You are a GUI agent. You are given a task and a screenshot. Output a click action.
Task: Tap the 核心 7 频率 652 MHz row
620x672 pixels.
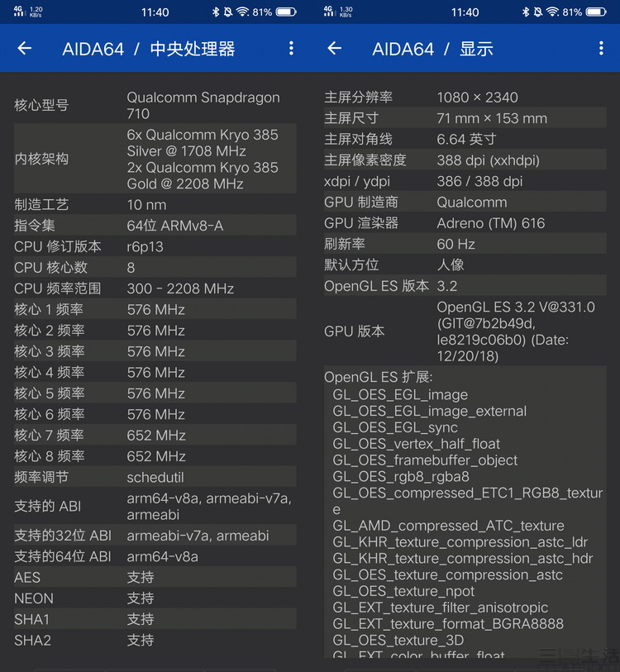coord(155,435)
